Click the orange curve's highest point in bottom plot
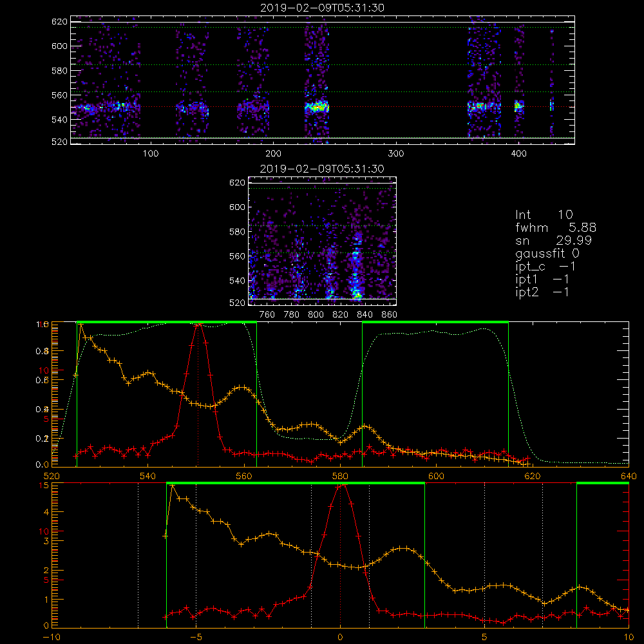644x644 pixels. tap(173, 486)
